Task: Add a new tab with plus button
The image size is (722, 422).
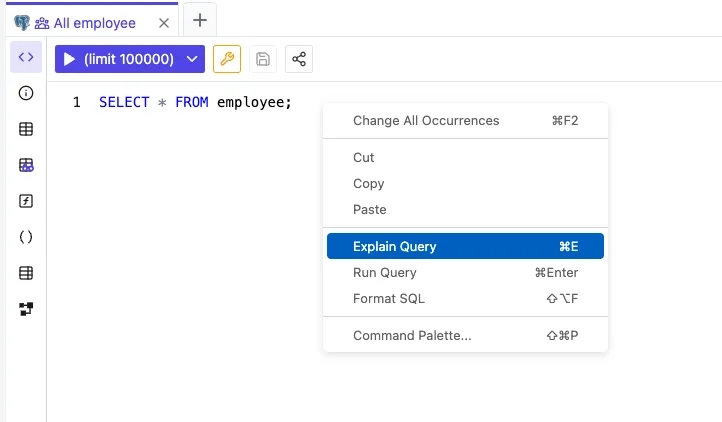Action: point(200,20)
